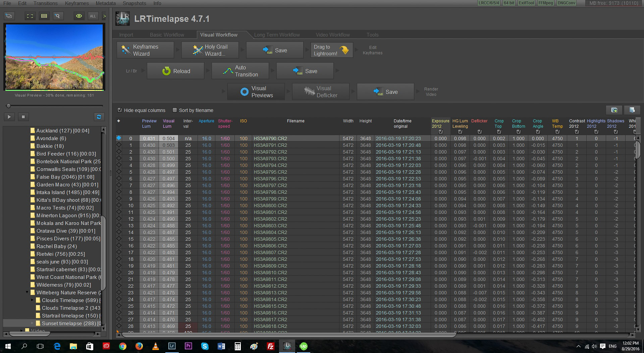Image resolution: width=644 pixels, height=353 pixels.
Task: Click the detach preview window icon
Action: coord(9,16)
